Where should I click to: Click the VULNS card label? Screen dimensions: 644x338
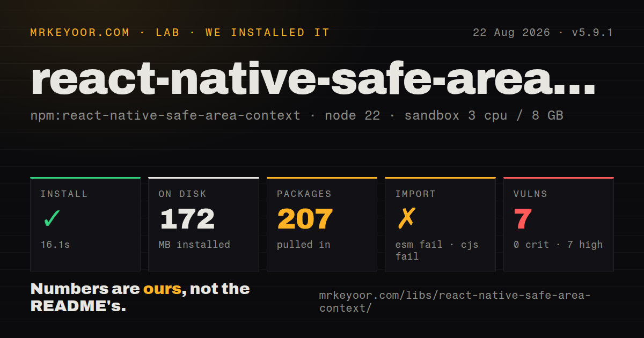click(x=530, y=194)
